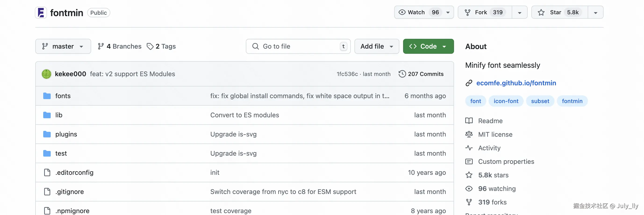Screen dimensions: 644x215
Task: Click the branch icon beside 4 Branches
Action: click(x=101, y=47)
